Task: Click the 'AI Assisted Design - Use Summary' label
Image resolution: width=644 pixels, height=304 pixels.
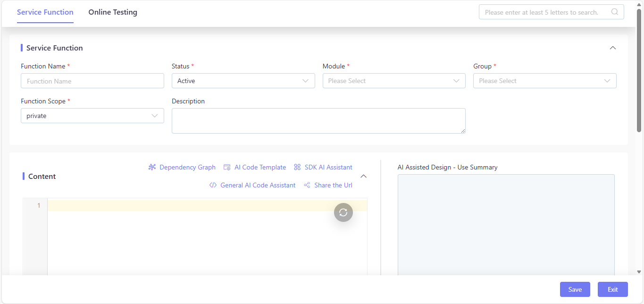Action: (x=447, y=167)
